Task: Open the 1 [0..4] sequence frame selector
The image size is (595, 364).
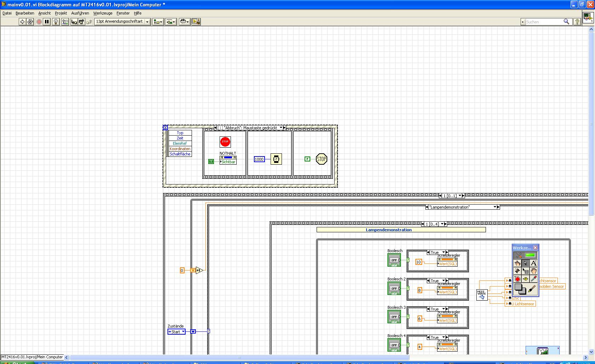Action: [434, 224]
